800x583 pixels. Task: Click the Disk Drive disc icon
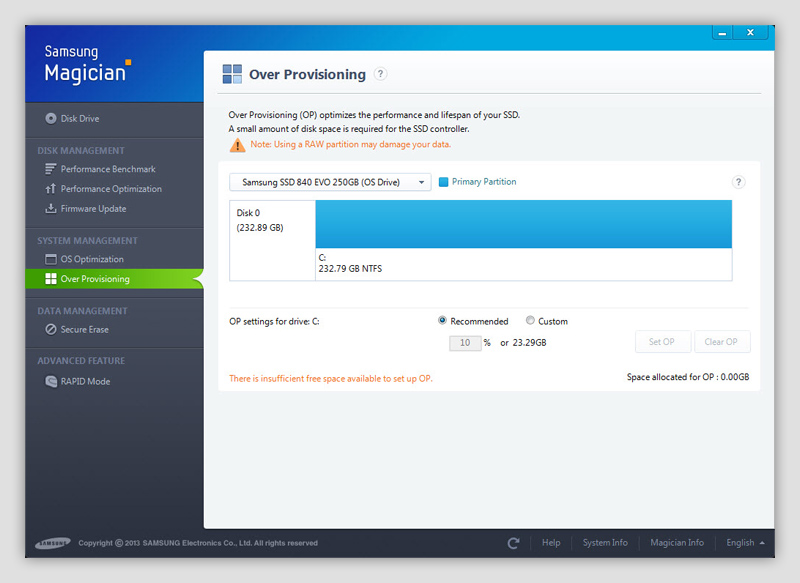click(x=51, y=118)
